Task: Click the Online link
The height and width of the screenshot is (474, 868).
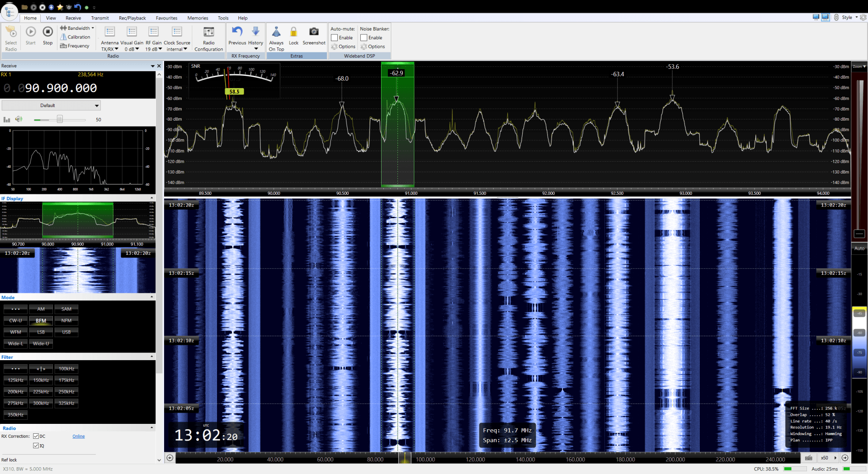Action: point(79,436)
